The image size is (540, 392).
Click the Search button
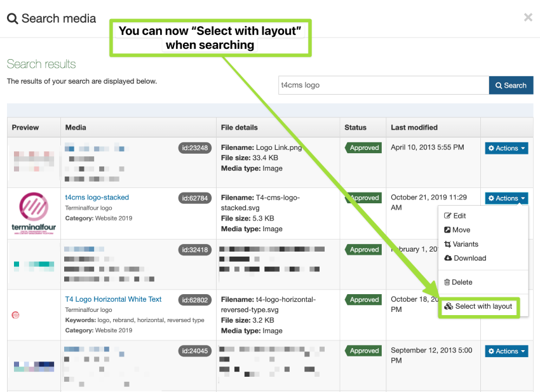coord(511,85)
